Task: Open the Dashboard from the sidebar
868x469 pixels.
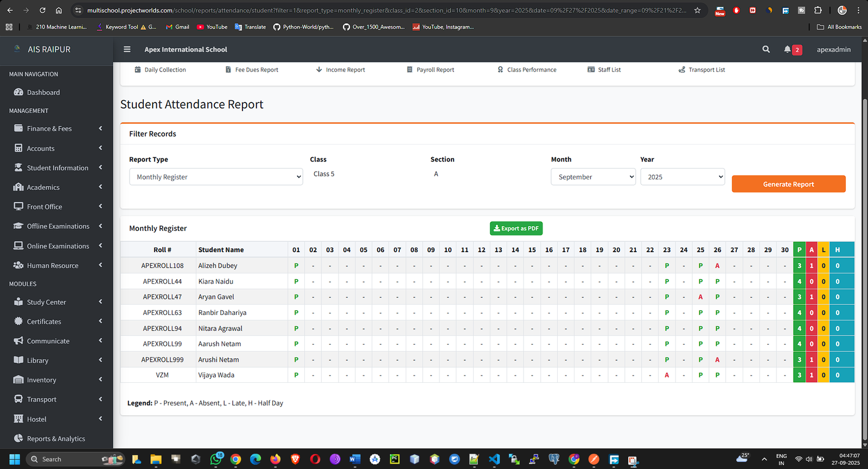Action: tap(43, 93)
